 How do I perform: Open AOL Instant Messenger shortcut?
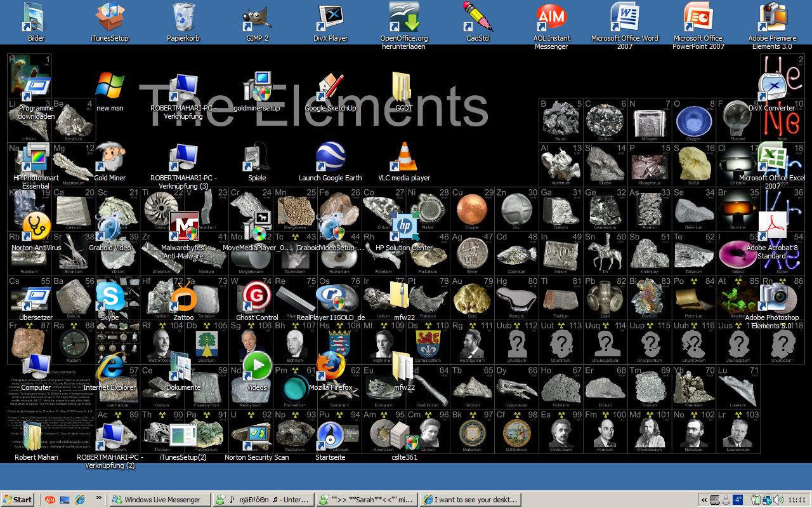[551, 19]
